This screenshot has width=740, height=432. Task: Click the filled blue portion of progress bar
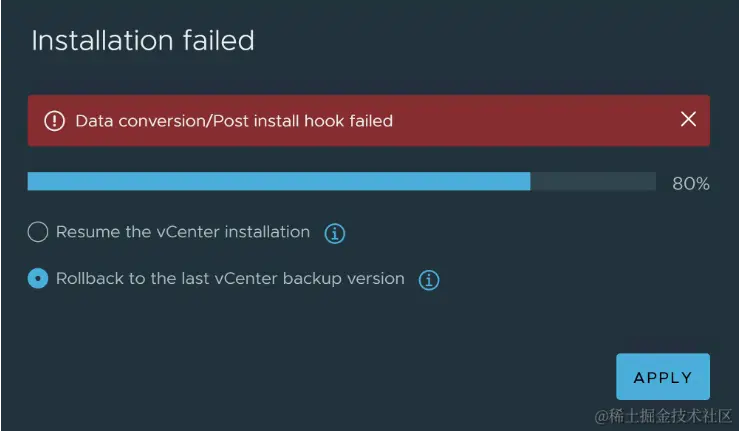click(x=278, y=181)
